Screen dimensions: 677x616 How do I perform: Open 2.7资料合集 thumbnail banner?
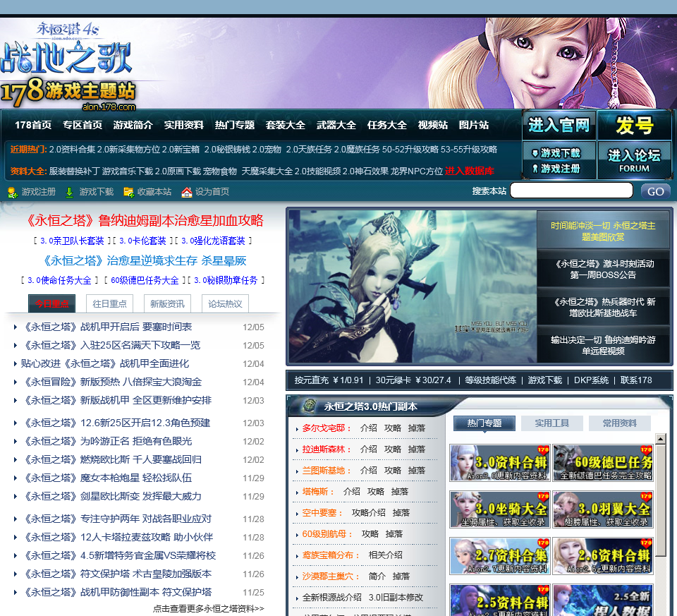tap(499, 557)
